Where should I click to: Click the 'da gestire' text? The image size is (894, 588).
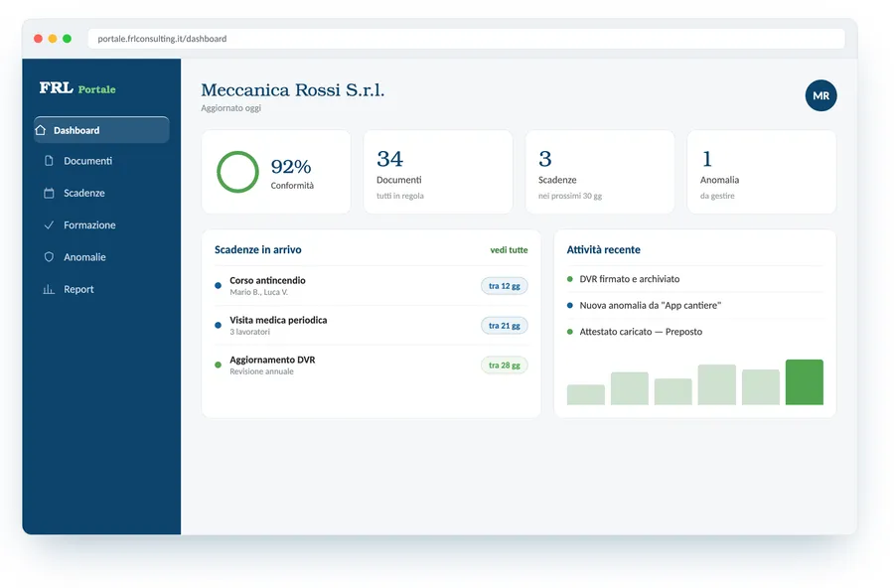coord(717,196)
